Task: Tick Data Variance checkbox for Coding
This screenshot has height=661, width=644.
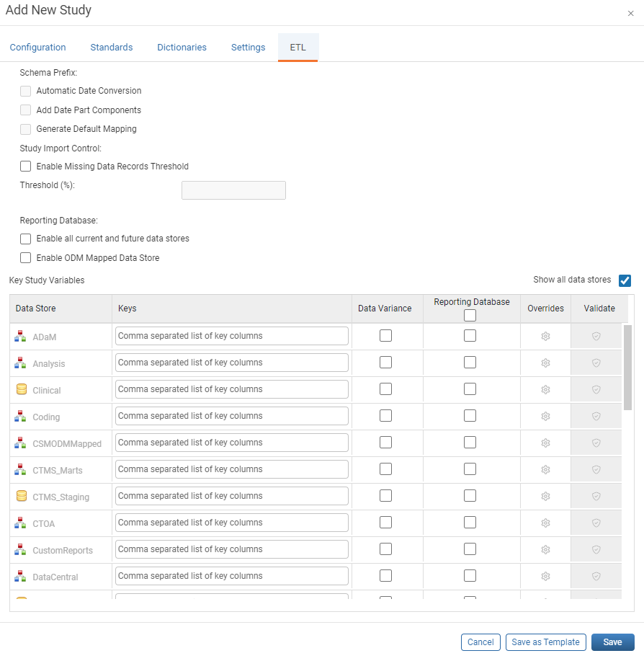Action: pos(385,416)
